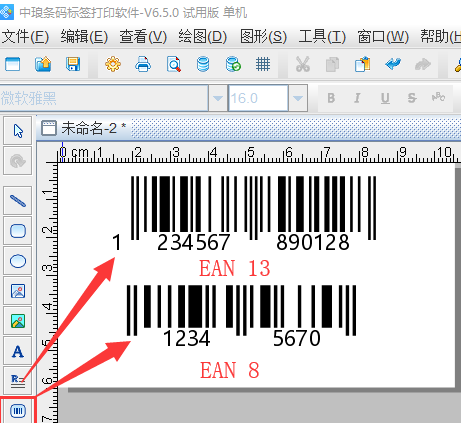Image resolution: width=463 pixels, height=423 pixels.
Task: Select the ellipse drawing tool
Action: pyautogui.click(x=18, y=261)
